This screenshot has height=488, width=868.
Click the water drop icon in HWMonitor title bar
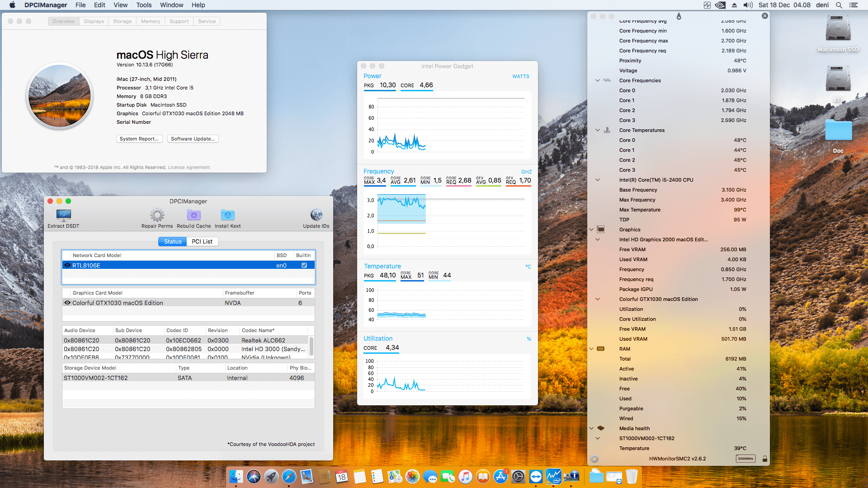679,16
